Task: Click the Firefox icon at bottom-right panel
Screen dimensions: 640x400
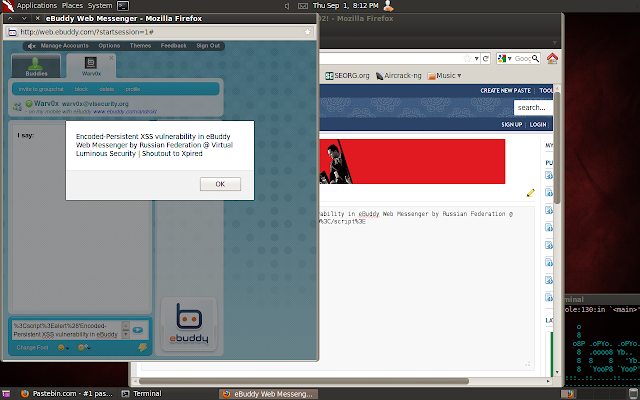Action: [568, 394]
